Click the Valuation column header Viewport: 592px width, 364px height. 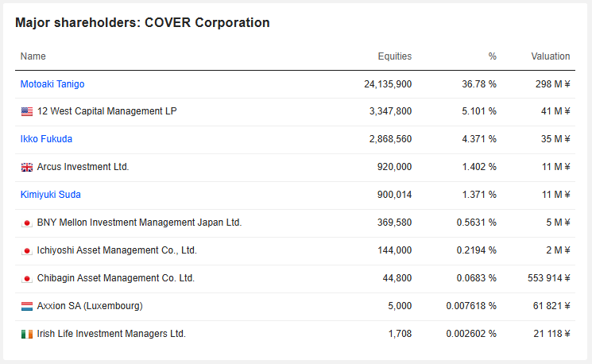551,56
